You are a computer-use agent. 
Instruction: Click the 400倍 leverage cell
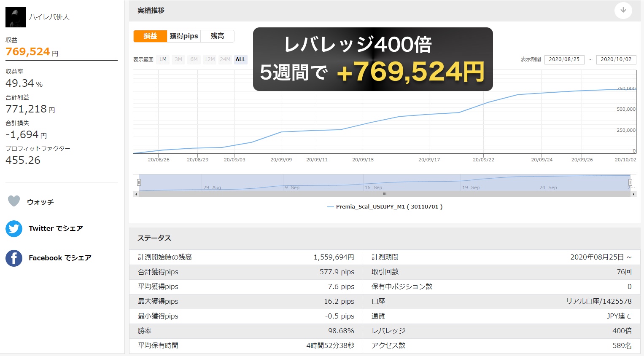click(622, 331)
